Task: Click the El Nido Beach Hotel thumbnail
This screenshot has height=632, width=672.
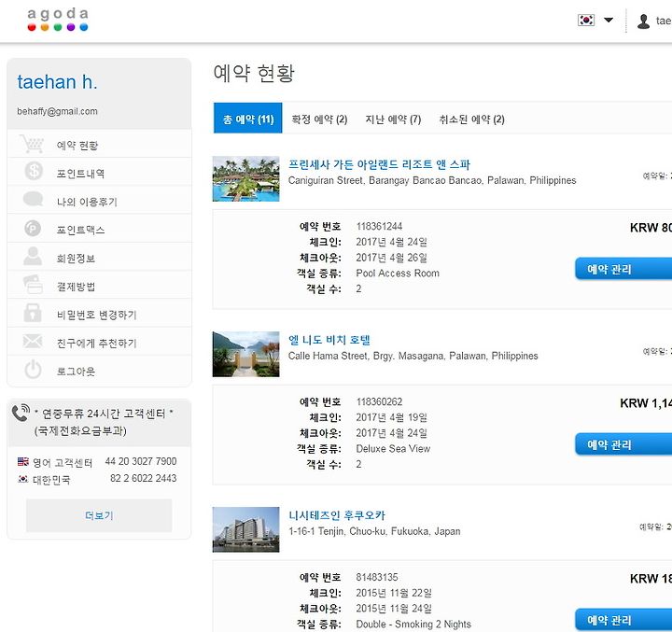Action: [x=246, y=354]
